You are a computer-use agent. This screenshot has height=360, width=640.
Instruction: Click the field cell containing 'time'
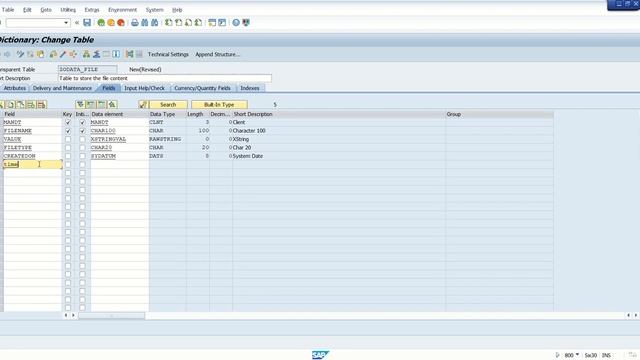pyautogui.click(x=32, y=164)
